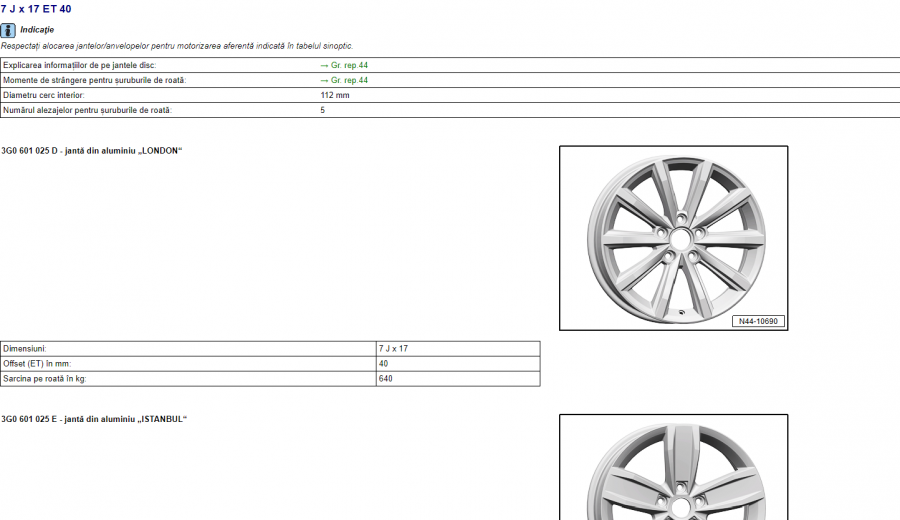The height and width of the screenshot is (520, 900).
Task: Click the Numărul alezajelor row label
Action: click(87, 110)
